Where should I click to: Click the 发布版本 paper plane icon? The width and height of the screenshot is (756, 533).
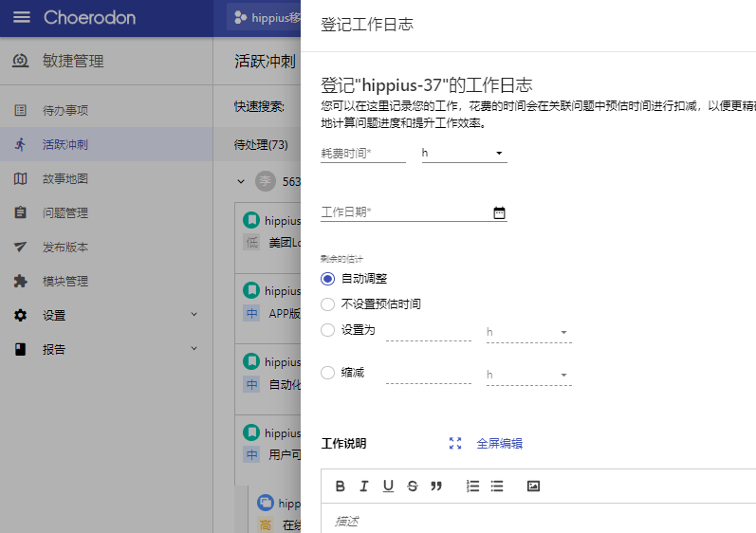20,247
